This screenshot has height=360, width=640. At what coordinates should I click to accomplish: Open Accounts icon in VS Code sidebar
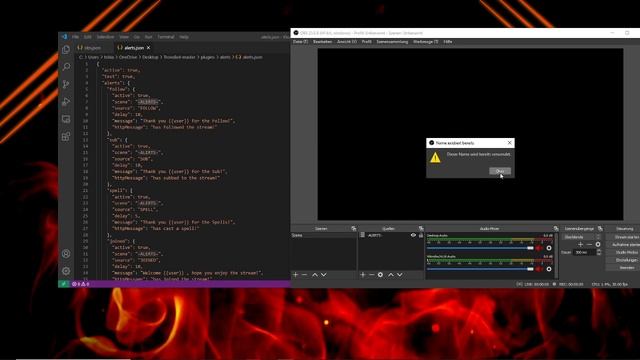click(66, 253)
